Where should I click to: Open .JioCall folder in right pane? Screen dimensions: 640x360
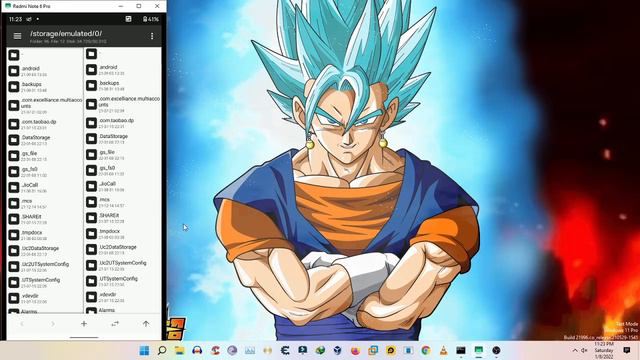pyautogui.click(x=123, y=186)
